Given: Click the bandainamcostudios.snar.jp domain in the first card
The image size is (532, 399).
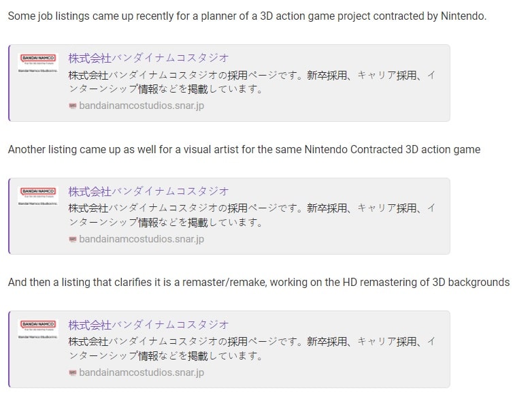Looking at the screenshot, I should pyautogui.click(x=142, y=106).
